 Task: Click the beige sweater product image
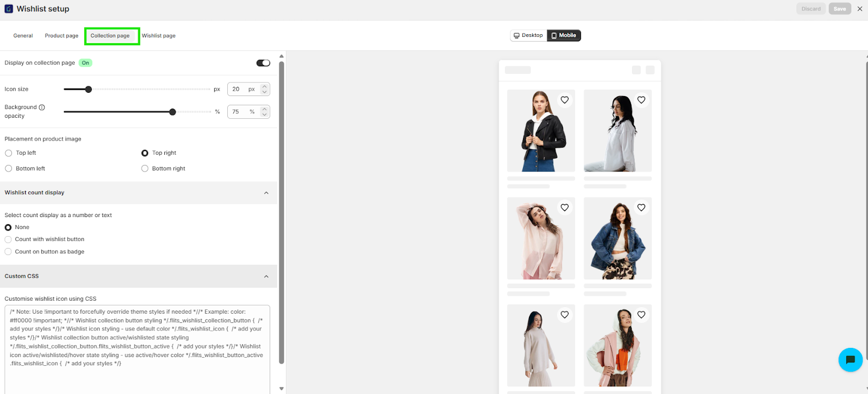tap(541, 346)
